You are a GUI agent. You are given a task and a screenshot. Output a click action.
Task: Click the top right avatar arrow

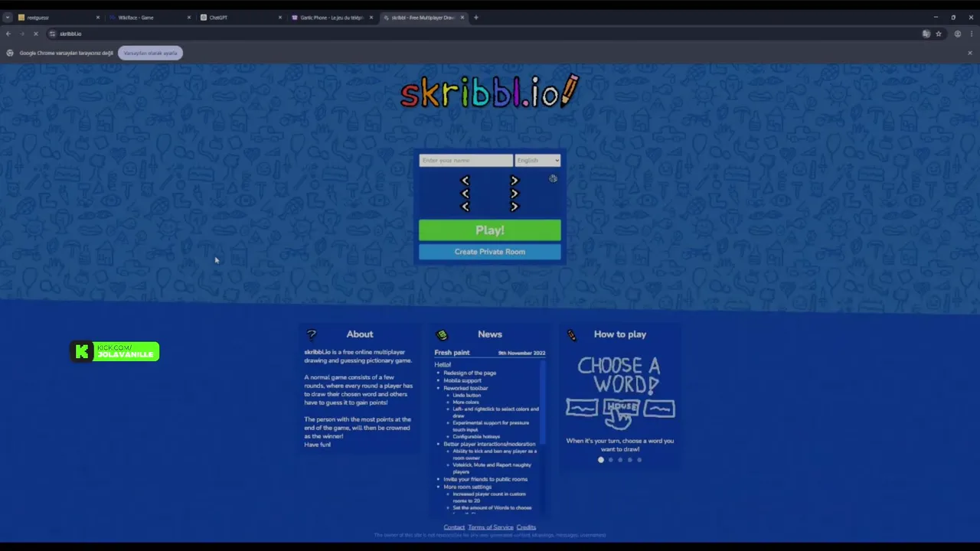[514, 181]
